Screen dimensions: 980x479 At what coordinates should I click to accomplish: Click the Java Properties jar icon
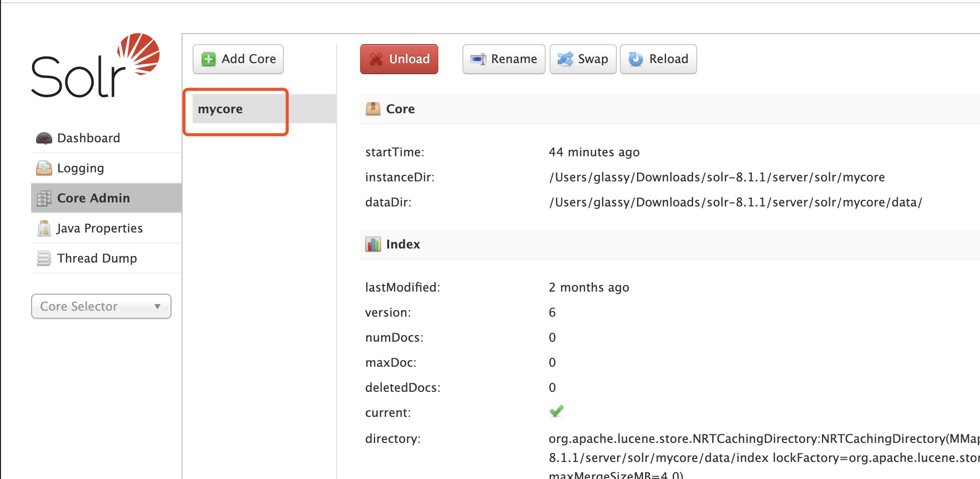click(44, 228)
